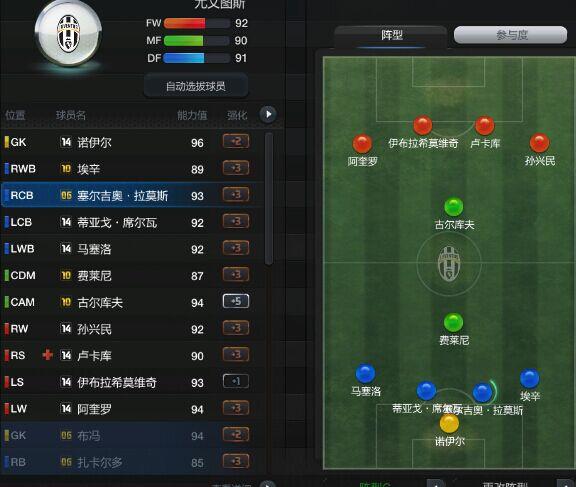Select the red 孙兴民 marker on pitch
Viewport: 576px width, 487px height.
tap(539, 143)
